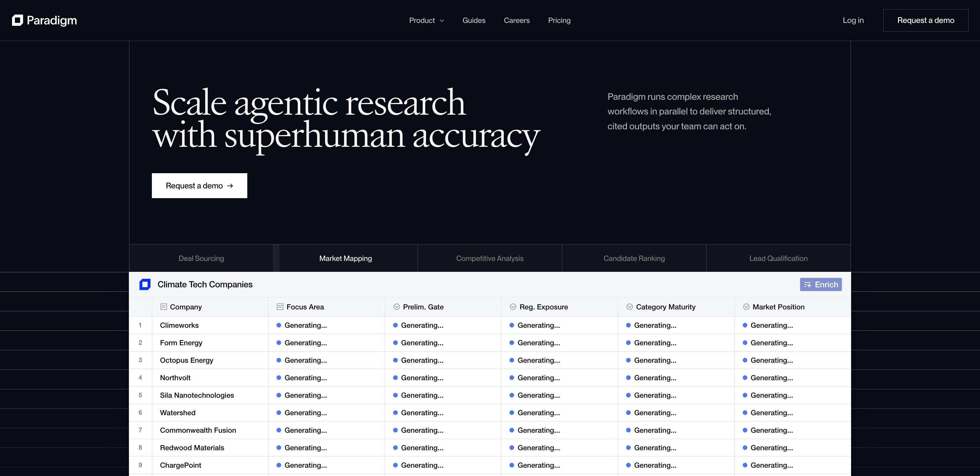Click the arrow icon in the hero Request a demo button
Screen dimensions: 980x476
[x=230, y=186]
